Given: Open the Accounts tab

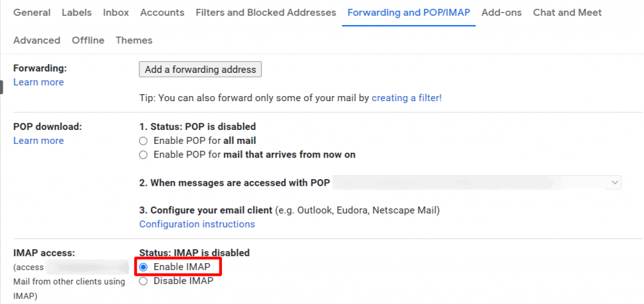Looking at the screenshot, I should (x=162, y=13).
